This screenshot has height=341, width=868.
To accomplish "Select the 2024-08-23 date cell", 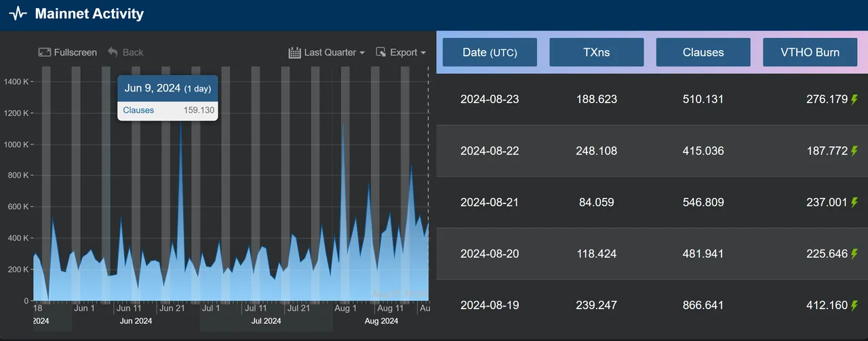I will point(490,99).
